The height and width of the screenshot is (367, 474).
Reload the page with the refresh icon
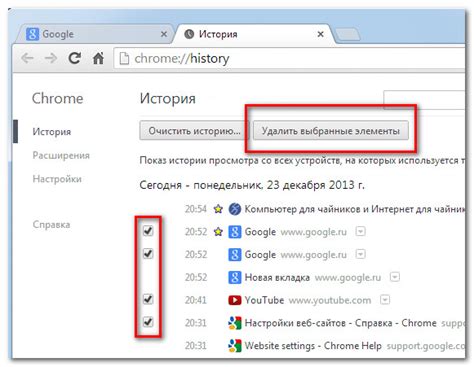point(75,58)
